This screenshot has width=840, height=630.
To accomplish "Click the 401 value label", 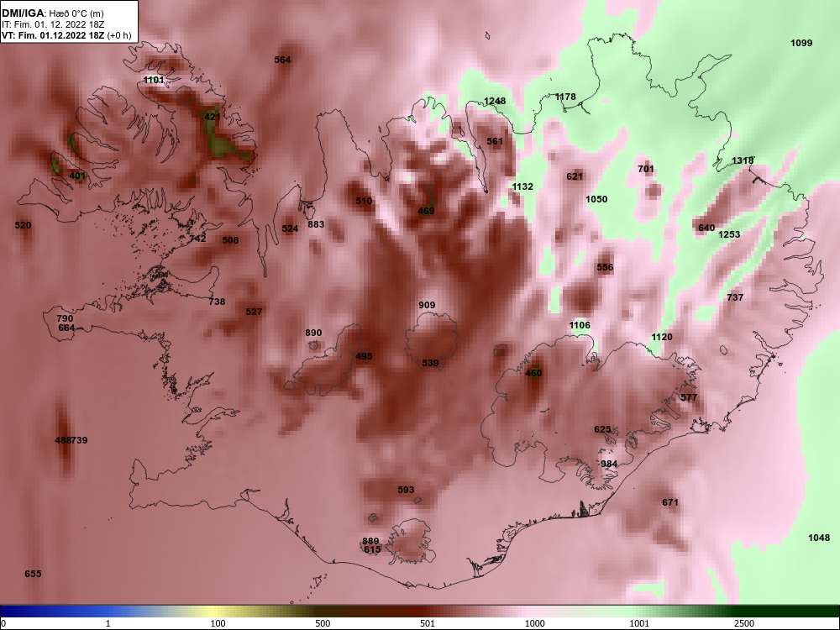I will pyautogui.click(x=76, y=176).
